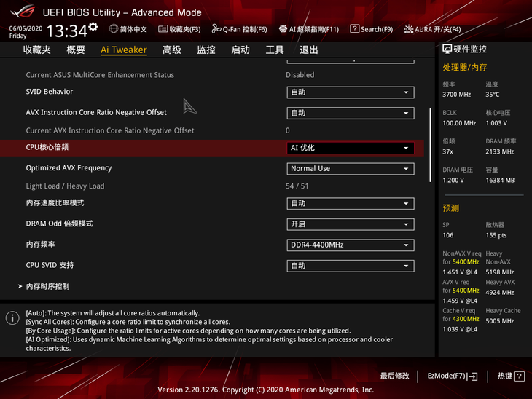Select CPU核心倍频 setting row label
Image resolution: width=532 pixels, height=399 pixels.
47,147
